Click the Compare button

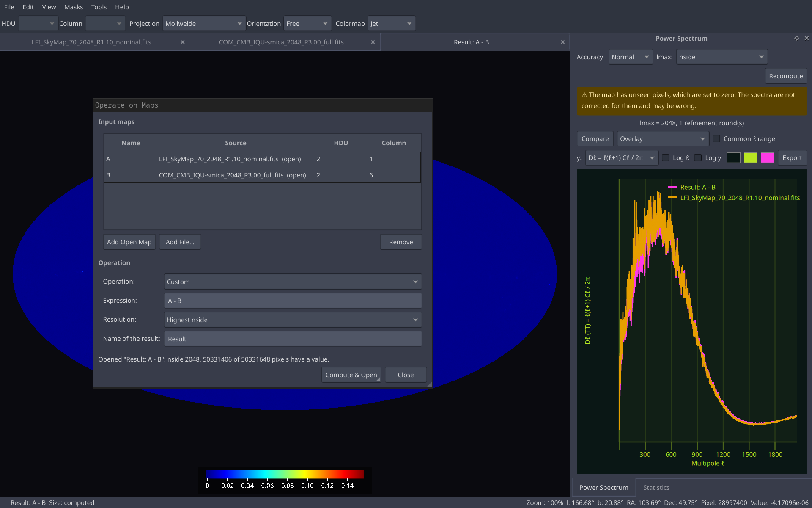pyautogui.click(x=595, y=139)
